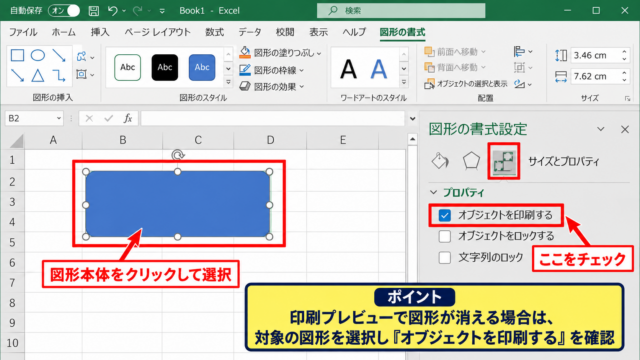The image size is (640, 360).
Task: Click the Select All corner triangle
Action: (17, 141)
